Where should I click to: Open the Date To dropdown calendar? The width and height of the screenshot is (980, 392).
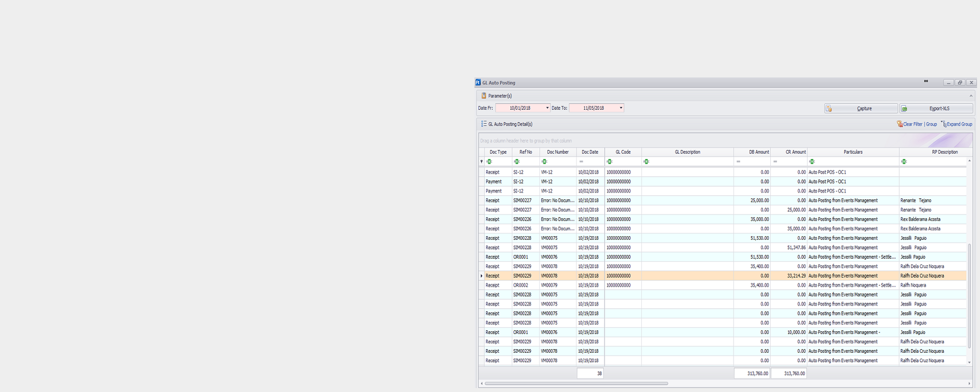621,108
